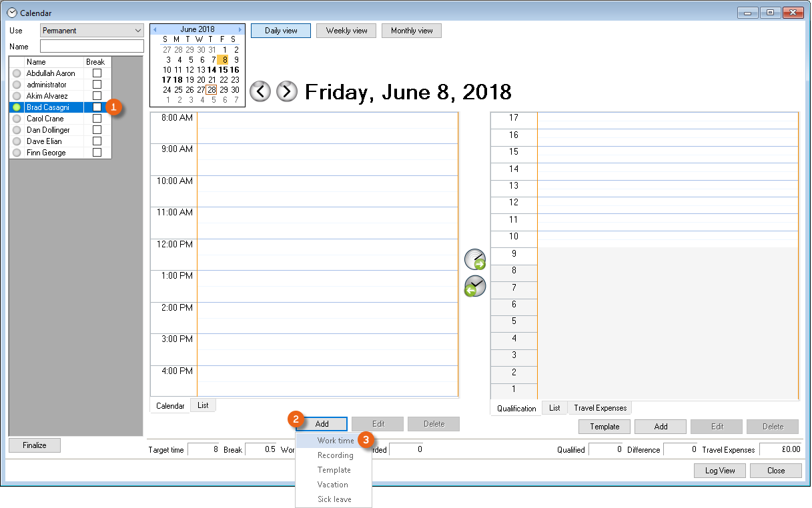
Task: Select Vacation in the Add menu
Action: click(333, 485)
